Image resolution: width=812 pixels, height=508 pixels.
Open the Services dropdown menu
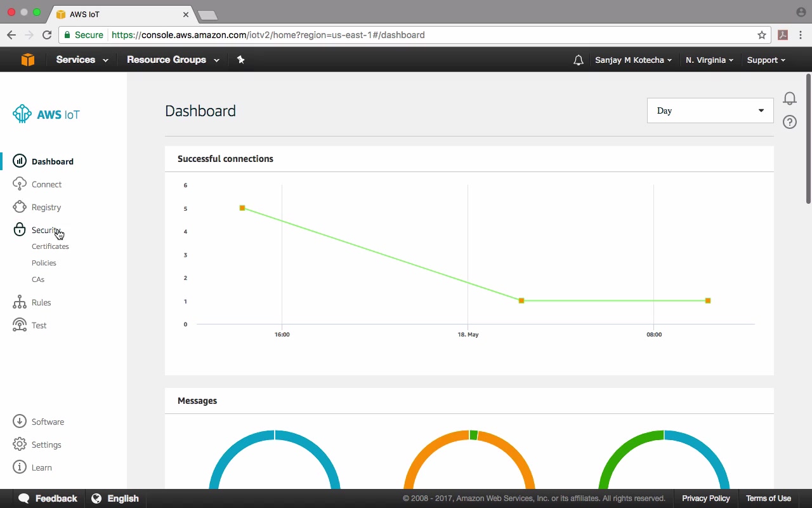tap(82, 60)
